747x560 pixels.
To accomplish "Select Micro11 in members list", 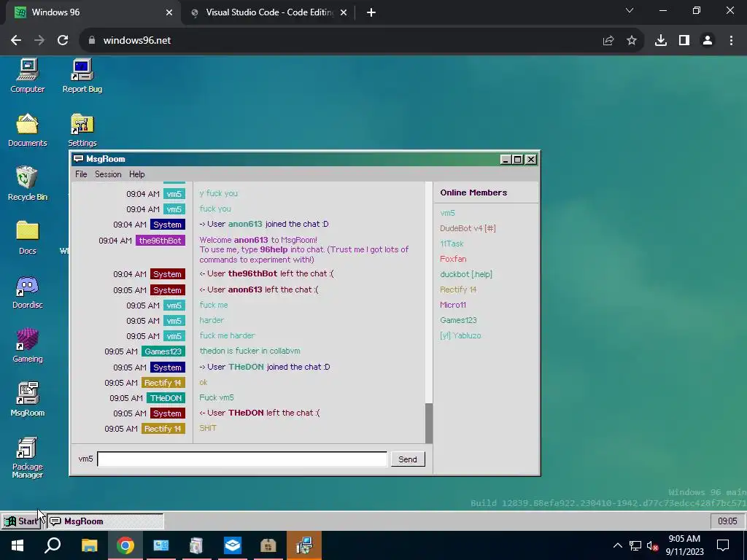I will pos(453,305).
